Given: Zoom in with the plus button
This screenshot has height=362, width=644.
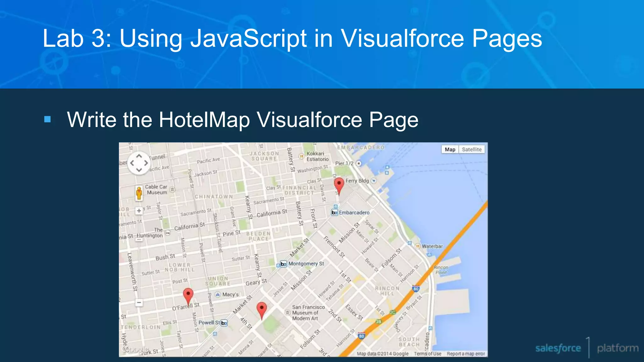Looking at the screenshot, I should pyautogui.click(x=139, y=211).
